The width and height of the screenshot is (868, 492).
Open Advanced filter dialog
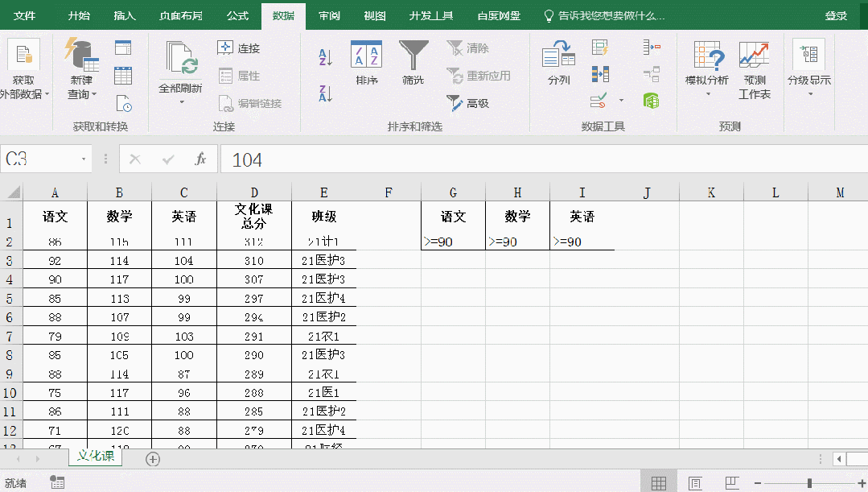coord(467,103)
